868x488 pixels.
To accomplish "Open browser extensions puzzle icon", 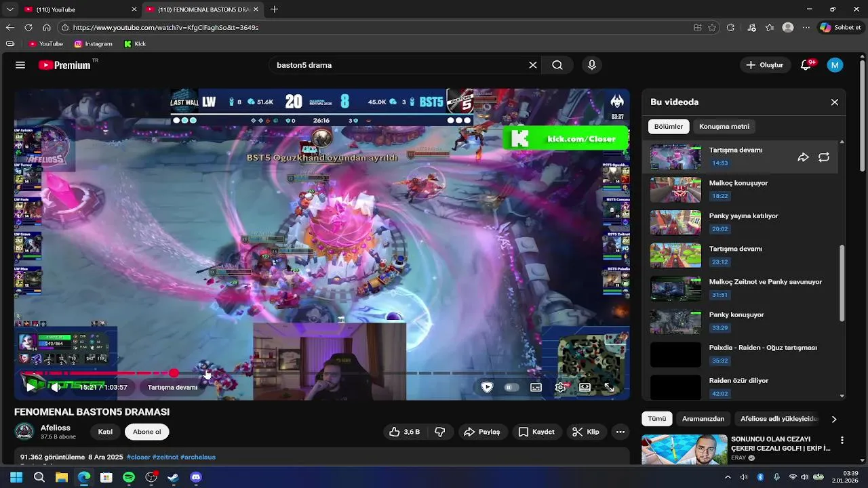I will tap(730, 28).
